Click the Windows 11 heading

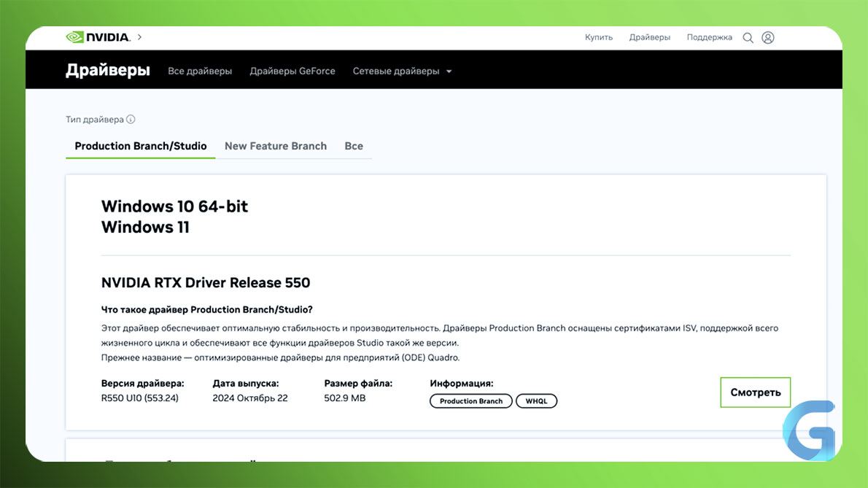145,227
